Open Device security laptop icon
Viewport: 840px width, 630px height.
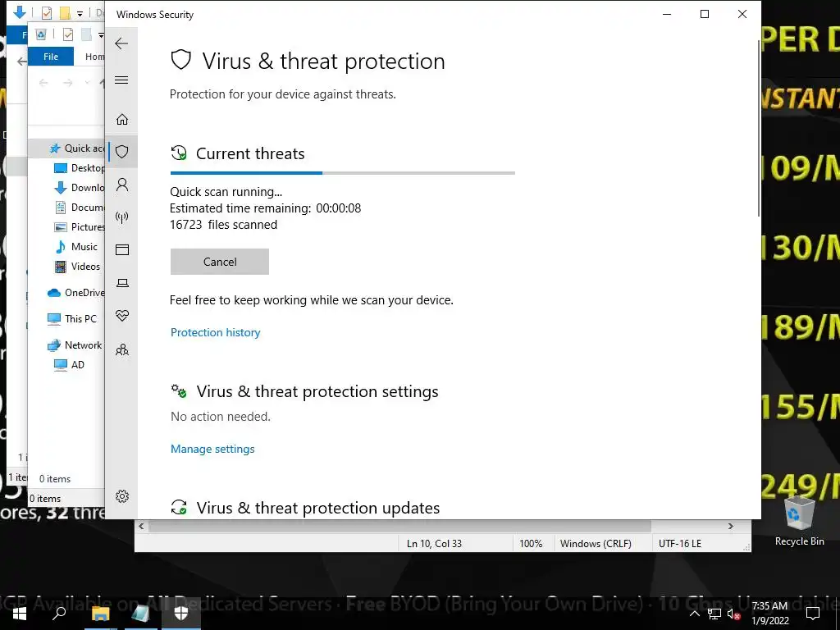point(122,283)
